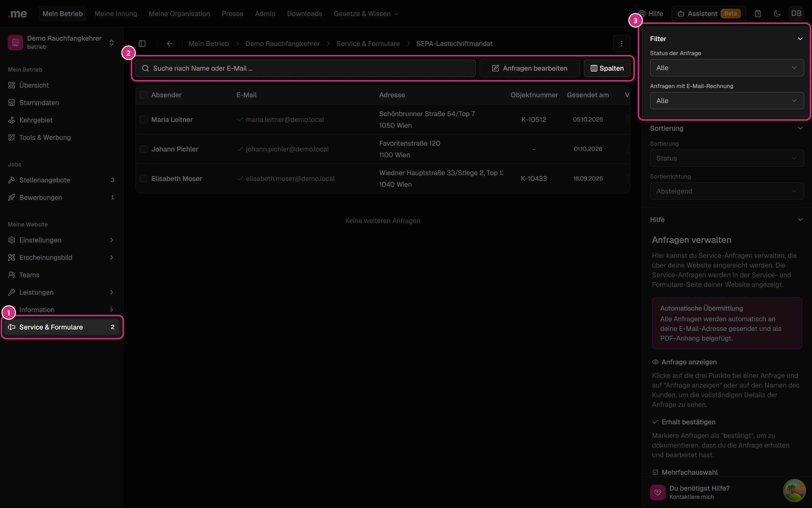Collapse the Filter section
The height and width of the screenshot is (508, 812).
(800, 39)
